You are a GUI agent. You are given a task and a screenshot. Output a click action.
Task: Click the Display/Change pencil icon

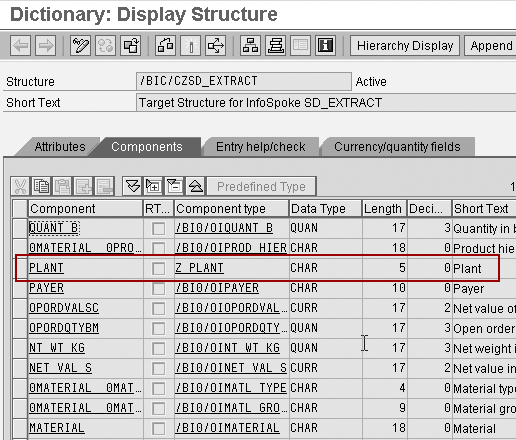80,45
